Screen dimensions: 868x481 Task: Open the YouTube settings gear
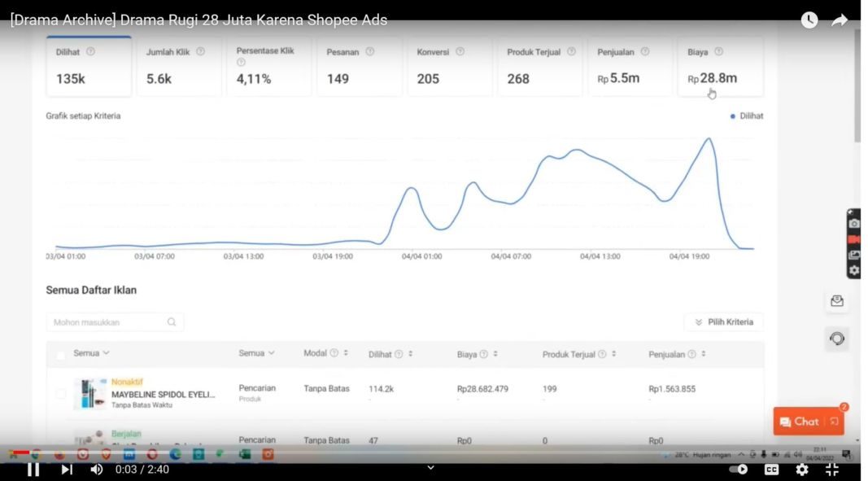tap(801, 470)
